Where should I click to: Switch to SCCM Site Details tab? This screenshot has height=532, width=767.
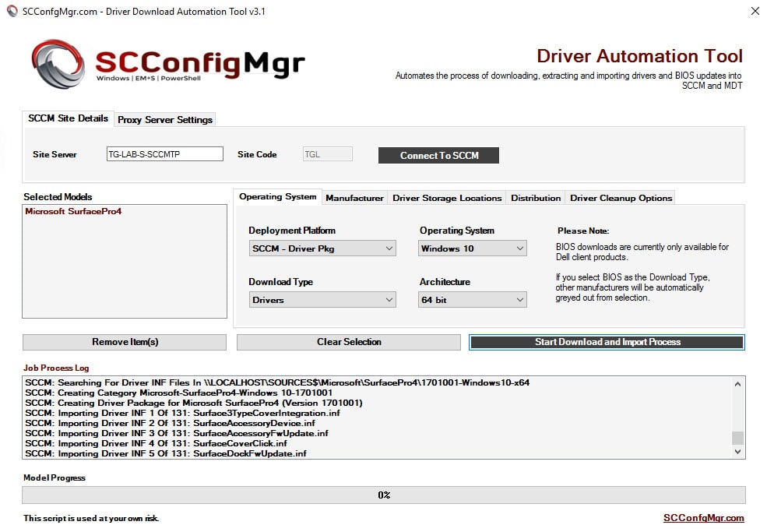[68, 118]
